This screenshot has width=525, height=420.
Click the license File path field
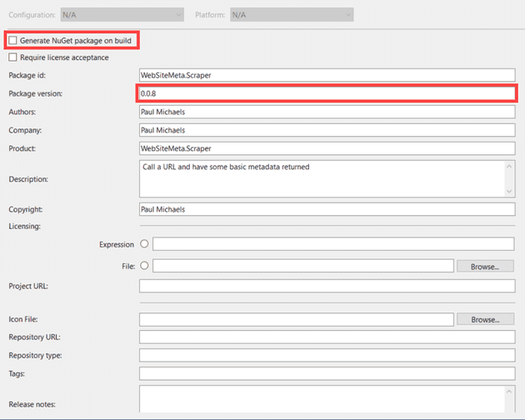point(303,266)
